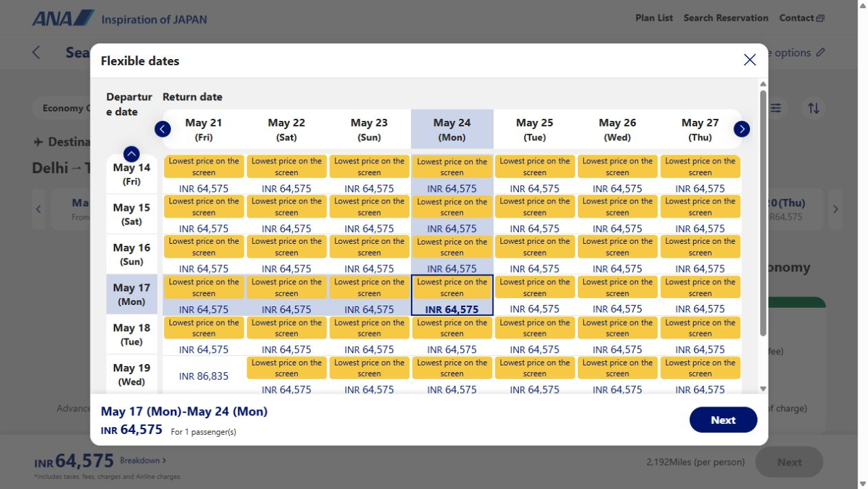Go back using the page back arrow
The height and width of the screenshot is (489, 868).
click(x=36, y=53)
